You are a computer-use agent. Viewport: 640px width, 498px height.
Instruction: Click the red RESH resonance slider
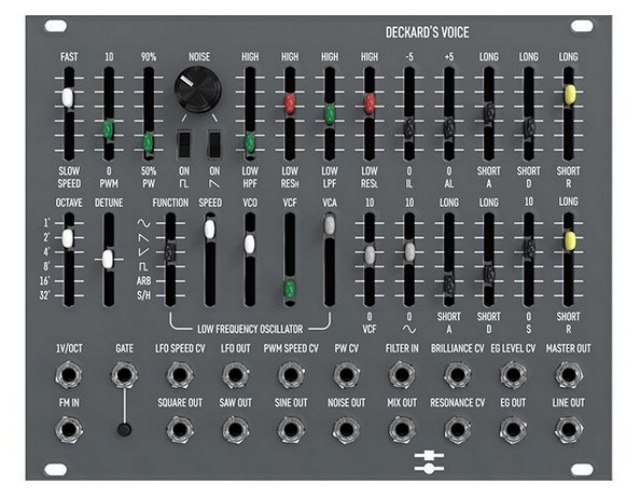tap(289, 103)
